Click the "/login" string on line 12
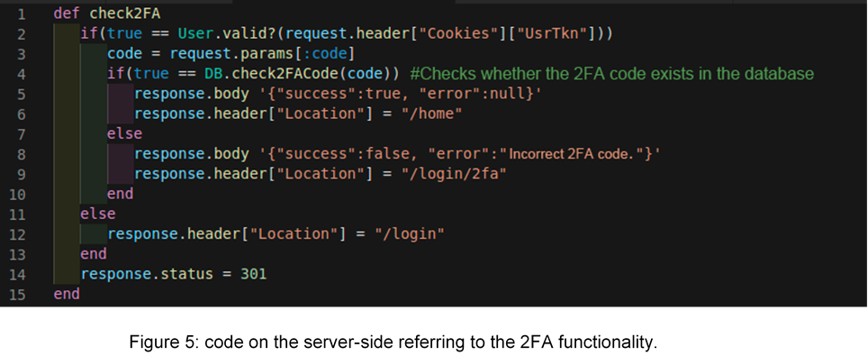868x356 pixels. pyautogui.click(x=409, y=233)
